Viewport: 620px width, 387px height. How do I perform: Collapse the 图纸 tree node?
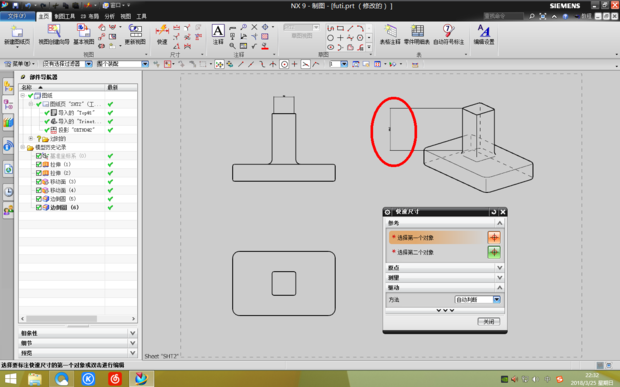click(x=23, y=96)
